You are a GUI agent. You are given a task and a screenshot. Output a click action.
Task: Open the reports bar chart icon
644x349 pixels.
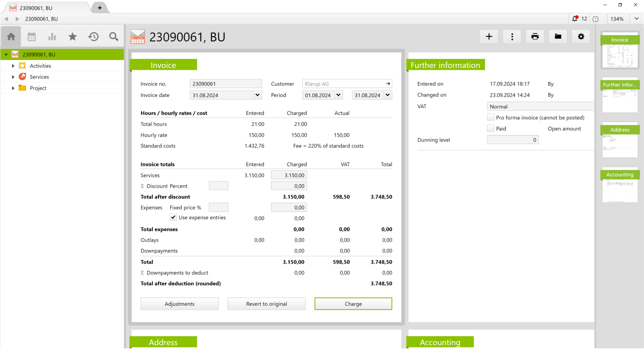(52, 36)
